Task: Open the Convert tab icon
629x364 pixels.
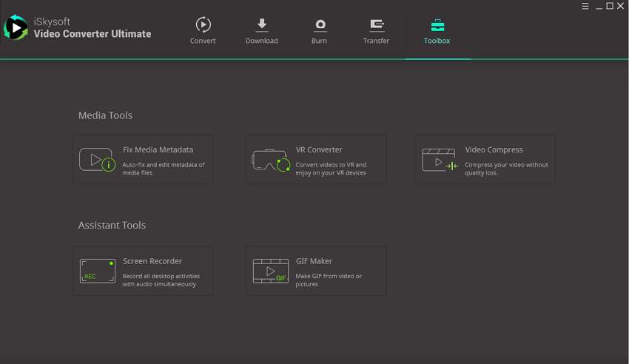Action: click(x=203, y=24)
